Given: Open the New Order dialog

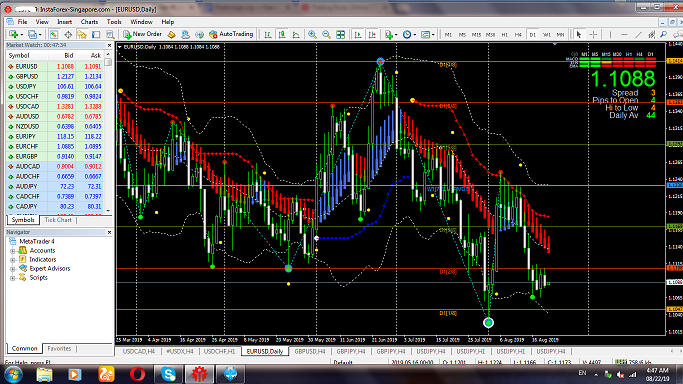Looking at the screenshot, I should pyautogui.click(x=142, y=34).
